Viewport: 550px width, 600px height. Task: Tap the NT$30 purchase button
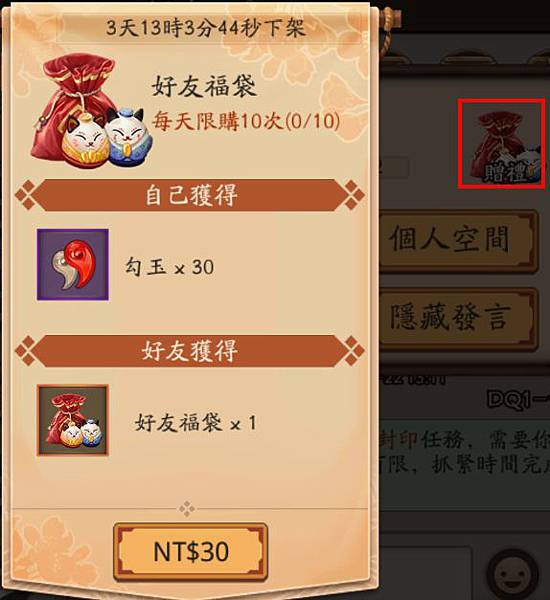[190, 551]
